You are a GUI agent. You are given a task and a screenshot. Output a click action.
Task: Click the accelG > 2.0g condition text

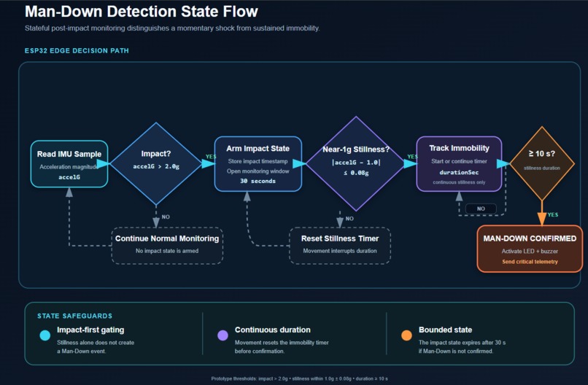point(156,166)
